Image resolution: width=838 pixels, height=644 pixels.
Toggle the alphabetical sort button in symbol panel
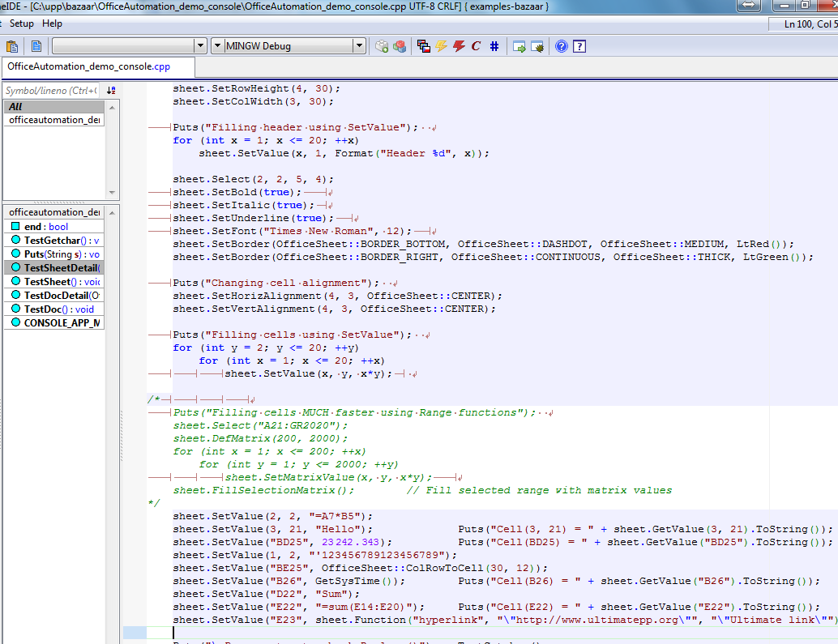tap(111, 91)
